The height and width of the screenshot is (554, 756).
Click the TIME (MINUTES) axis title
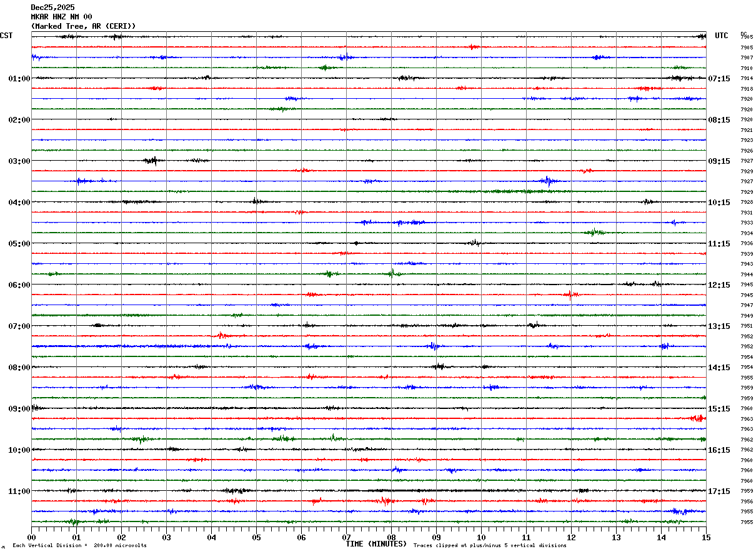click(376, 544)
